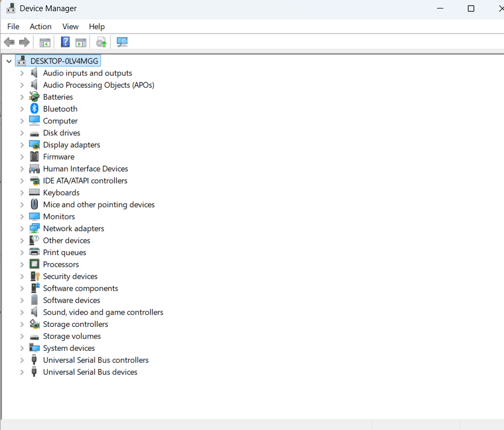The height and width of the screenshot is (430, 504).
Task: Open the View menu
Action: tap(70, 27)
